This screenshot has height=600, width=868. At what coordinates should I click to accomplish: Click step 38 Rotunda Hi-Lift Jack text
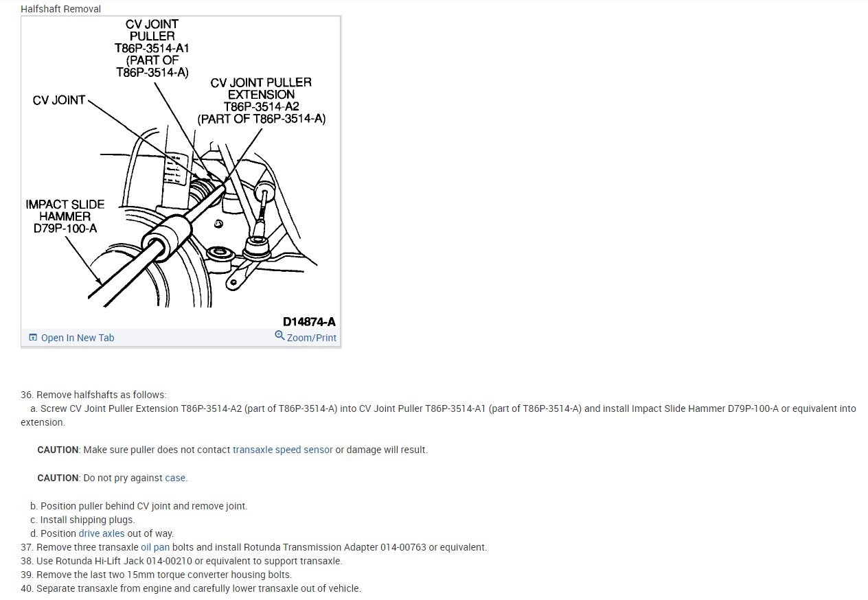tap(181, 561)
